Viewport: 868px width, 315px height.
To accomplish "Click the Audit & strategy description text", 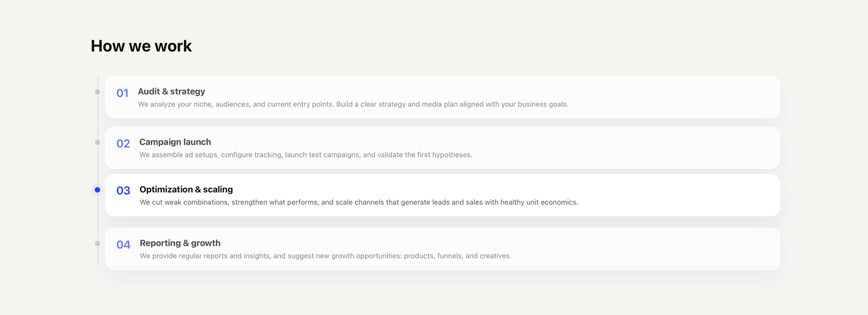I will (353, 104).
